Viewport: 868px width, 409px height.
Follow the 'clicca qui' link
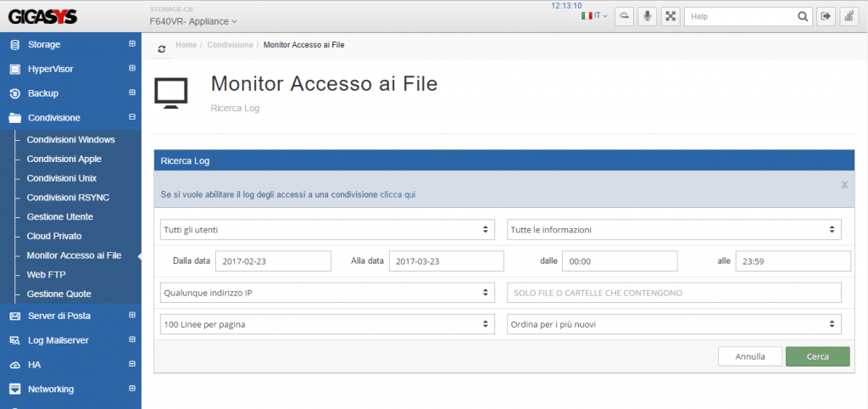[x=398, y=194]
